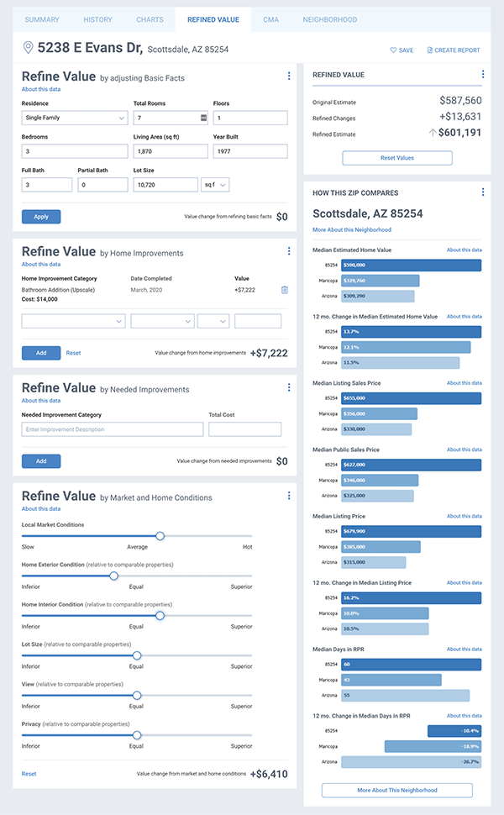Open the Home Improvement Category dropdown
Screen dimensions: 504x815
click(x=74, y=321)
